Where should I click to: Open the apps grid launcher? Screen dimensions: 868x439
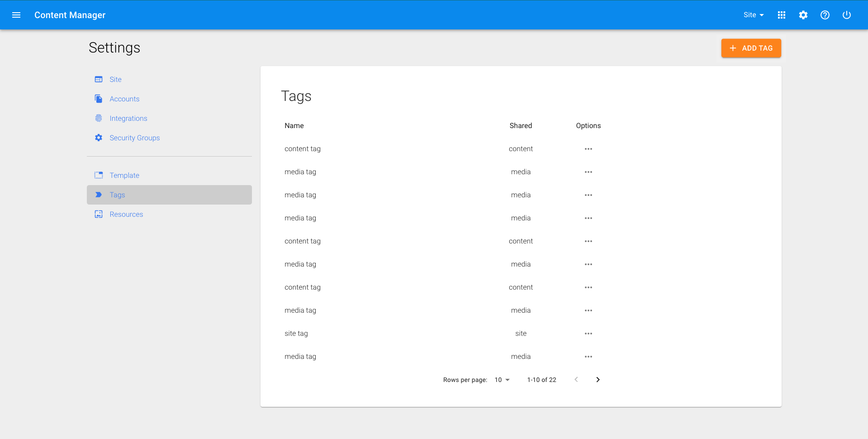(781, 15)
